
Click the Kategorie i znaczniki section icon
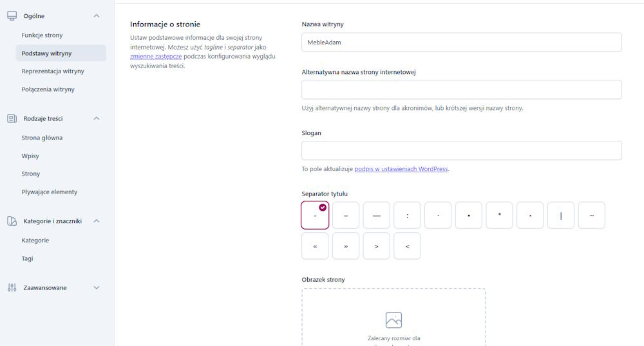[12, 221]
